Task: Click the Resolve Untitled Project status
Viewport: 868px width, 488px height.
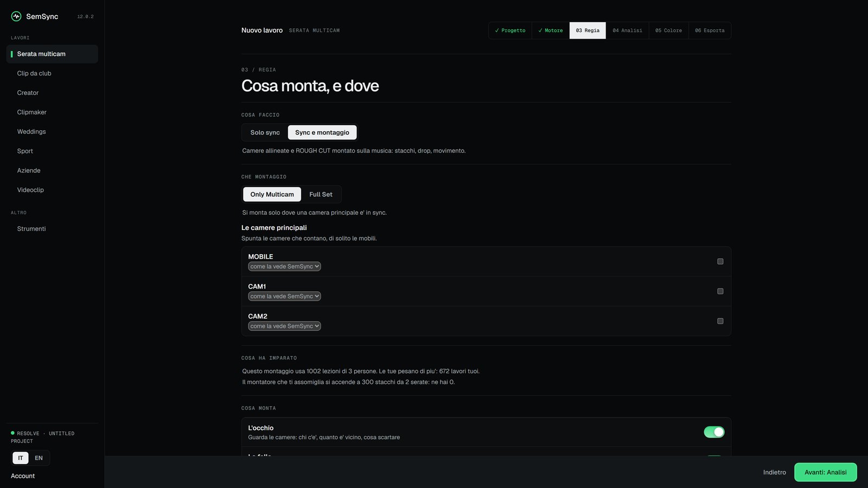Action: click(x=42, y=437)
